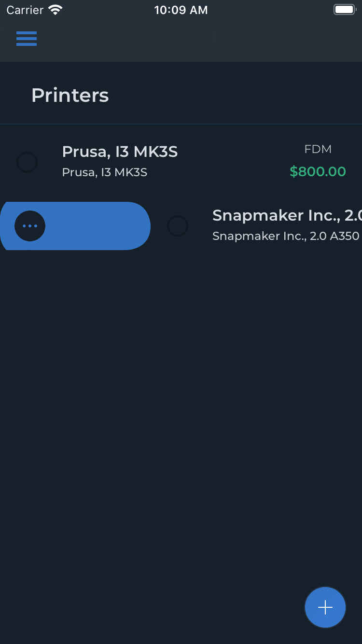Tap the Prusa, I3 MK3S subtitle text

click(x=105, y=172)
